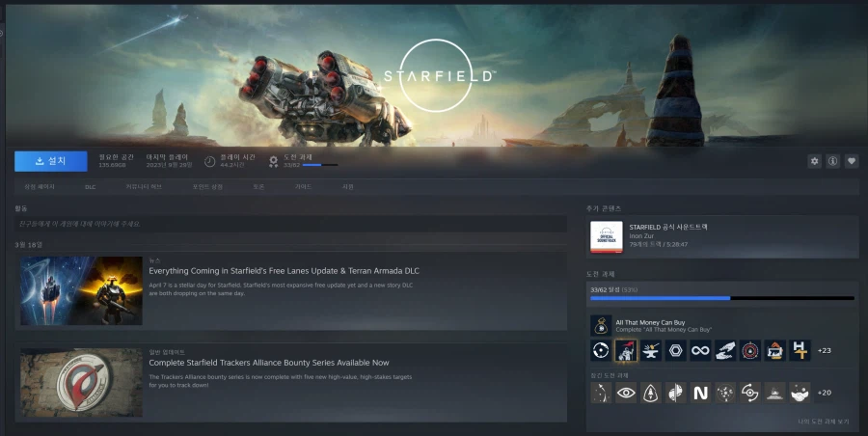Open the Free Lanes Update news article

(x=284, y=271)
